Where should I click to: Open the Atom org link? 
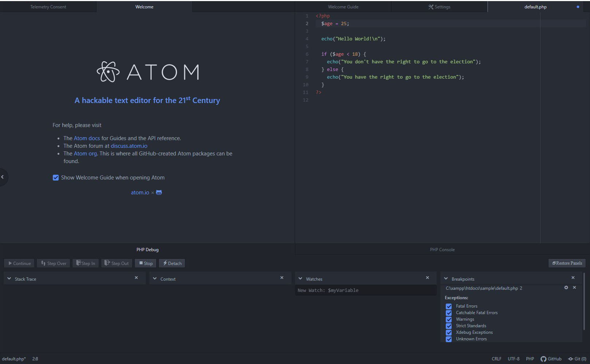[x=85, y=154]
